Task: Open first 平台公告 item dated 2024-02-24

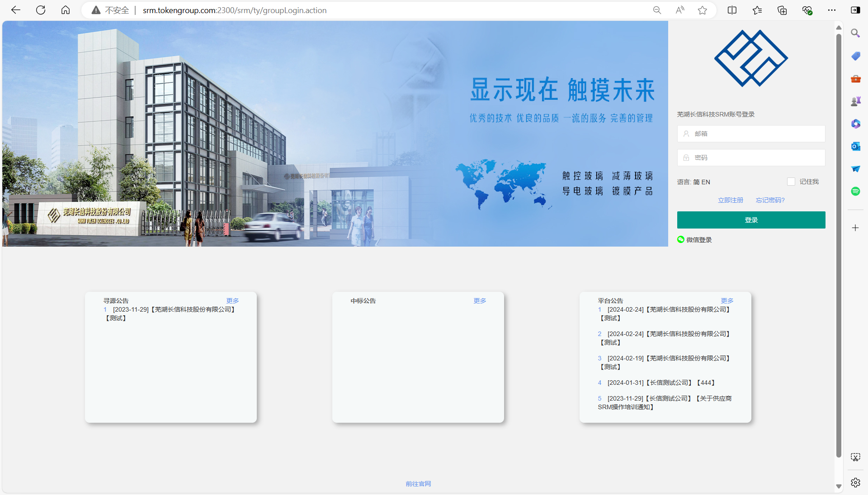Action: pos(665,314)
